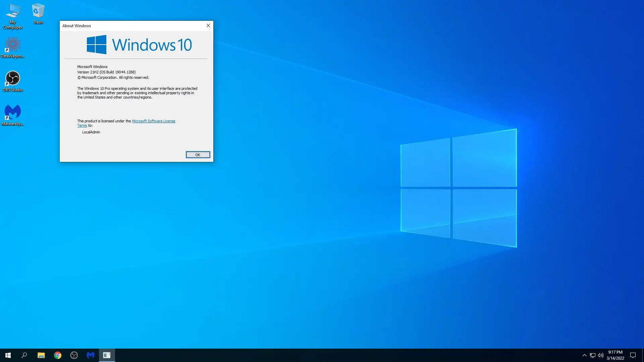Close the About Windows dialog
The height and width of the screenshot is (362, 644).
[208, 25]
